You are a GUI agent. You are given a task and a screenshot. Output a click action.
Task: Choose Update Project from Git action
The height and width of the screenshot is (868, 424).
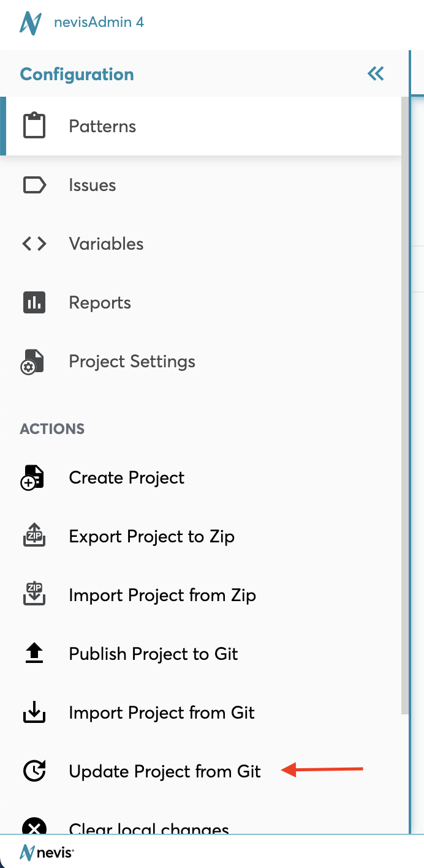click(165, 771)
